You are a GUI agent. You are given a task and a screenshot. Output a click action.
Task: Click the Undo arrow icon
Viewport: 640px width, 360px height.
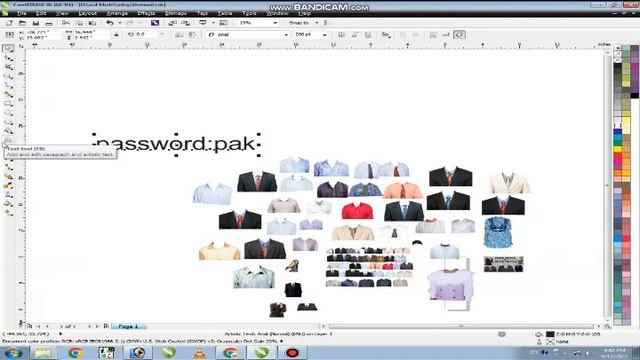109,23
